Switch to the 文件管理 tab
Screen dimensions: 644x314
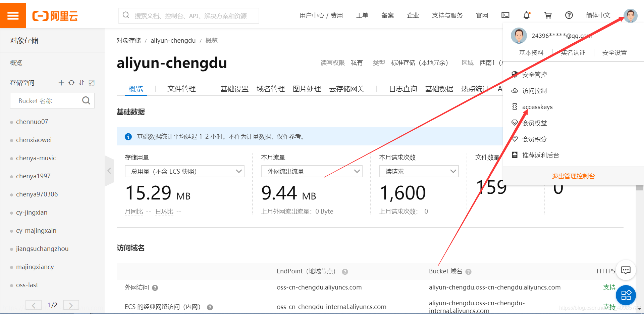coord(181,89)
